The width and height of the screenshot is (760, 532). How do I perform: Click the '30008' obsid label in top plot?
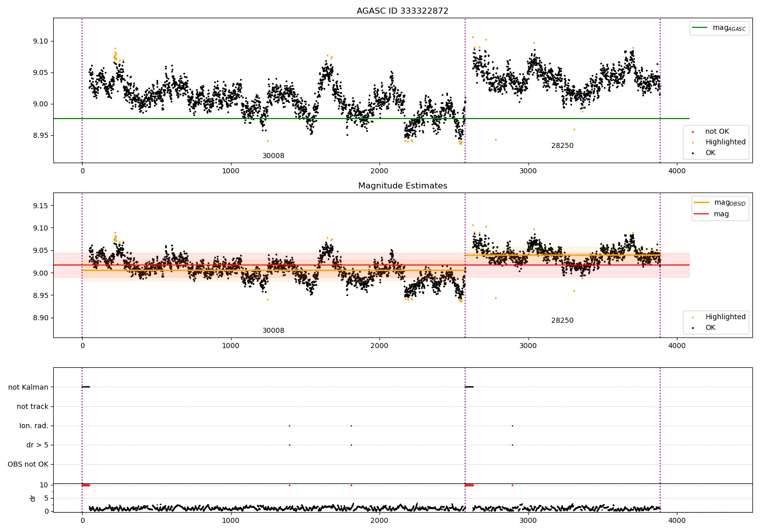point(273,156)
